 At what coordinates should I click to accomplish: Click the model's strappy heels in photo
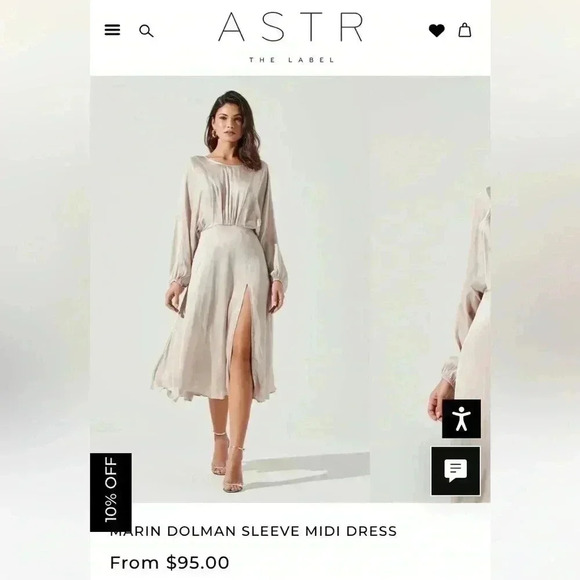[227, 466]
